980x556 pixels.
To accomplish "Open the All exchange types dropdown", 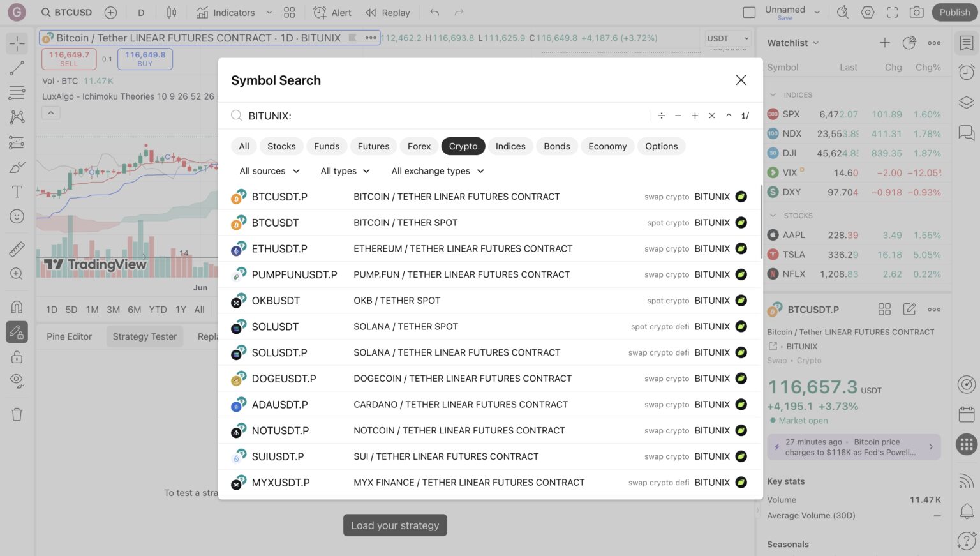I will pyautogui.click(x=437, y=170).
